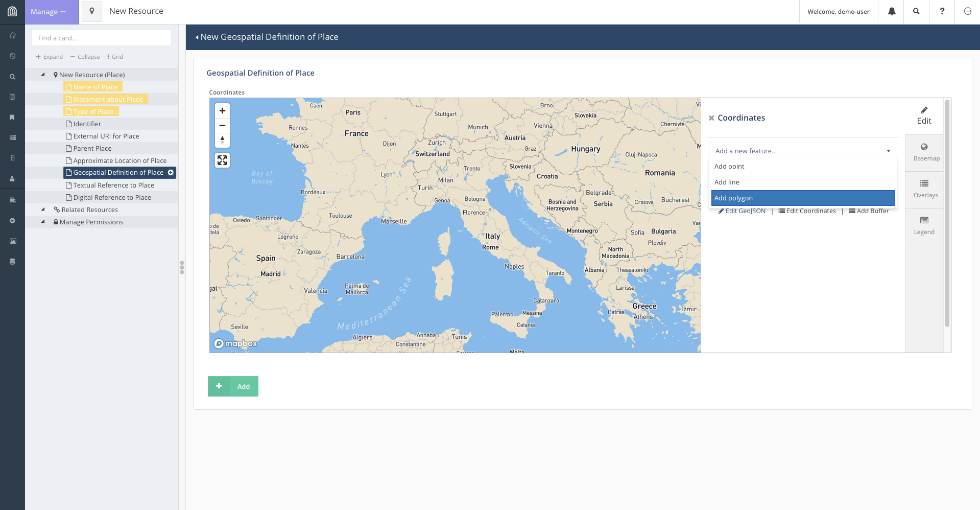Open the Add a new feature dropdown
This screenshot has height=510, width=980.
click(x=802, y=151)
